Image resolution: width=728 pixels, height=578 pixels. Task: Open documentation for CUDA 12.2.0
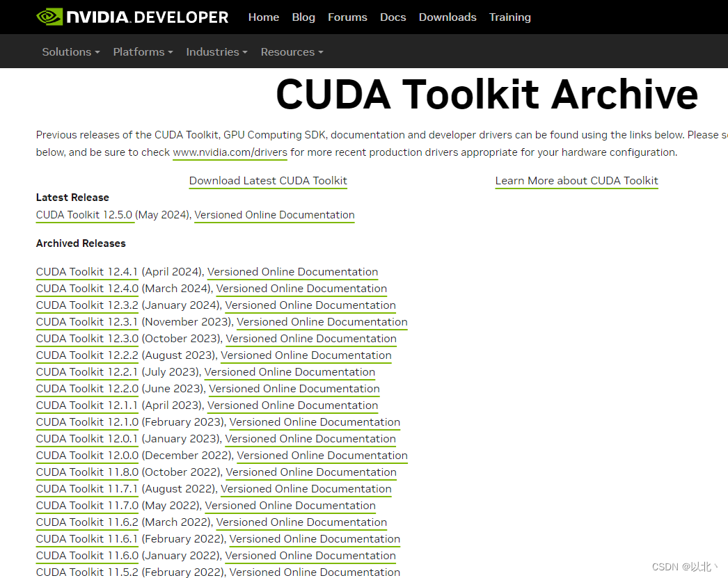(x=294, y=389)
